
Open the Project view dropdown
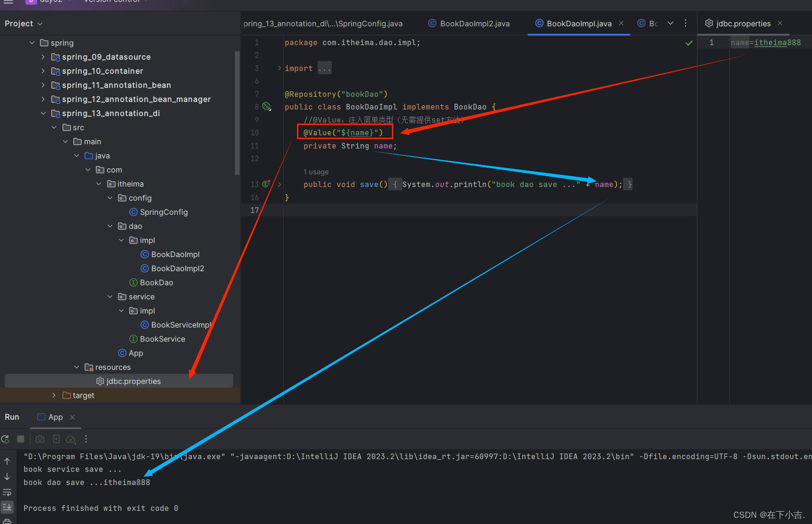coord(23,23)
